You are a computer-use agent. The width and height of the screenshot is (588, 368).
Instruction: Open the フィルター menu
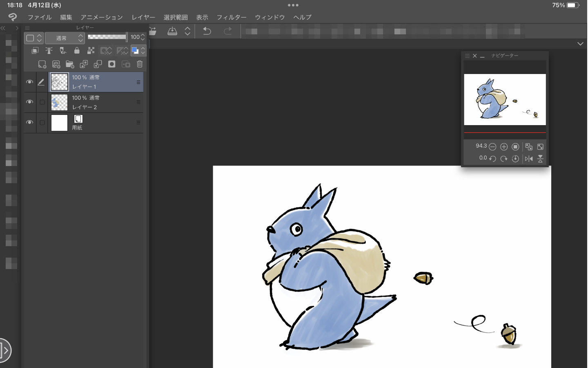(232, 17)
